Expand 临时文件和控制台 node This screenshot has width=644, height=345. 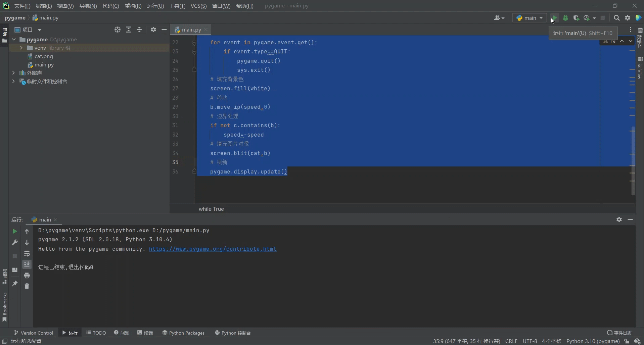click(14, 81)
